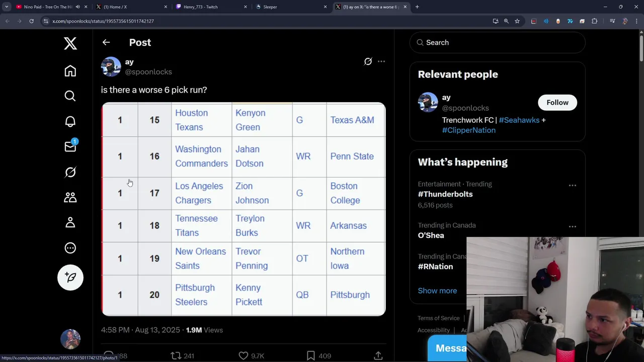
Task: Open account avatar at sidebar bottom
Action: [70, 339]
